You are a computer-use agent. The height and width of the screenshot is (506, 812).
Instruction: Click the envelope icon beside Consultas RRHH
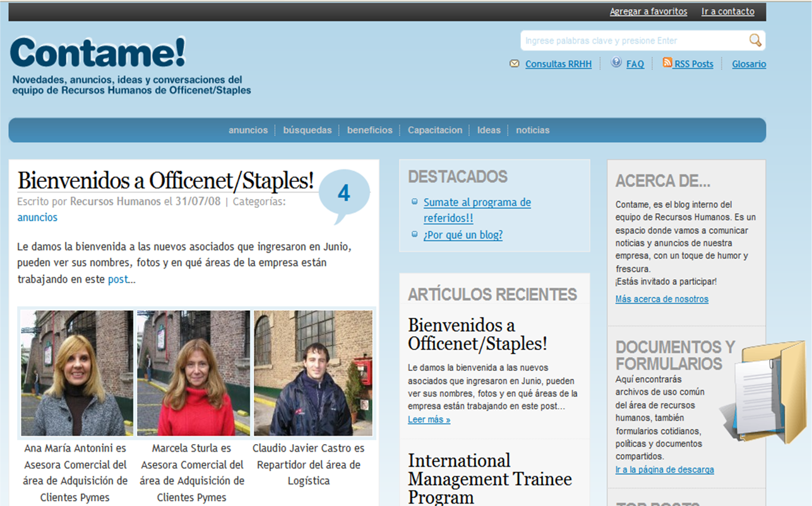pyautogui.click(x=515, y=64)
